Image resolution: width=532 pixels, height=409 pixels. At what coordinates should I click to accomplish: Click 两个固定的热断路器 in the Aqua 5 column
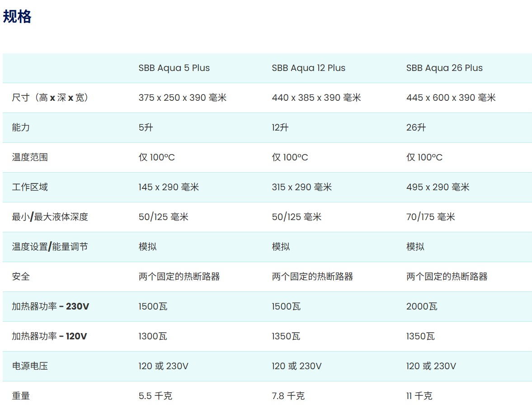point(179,277)
